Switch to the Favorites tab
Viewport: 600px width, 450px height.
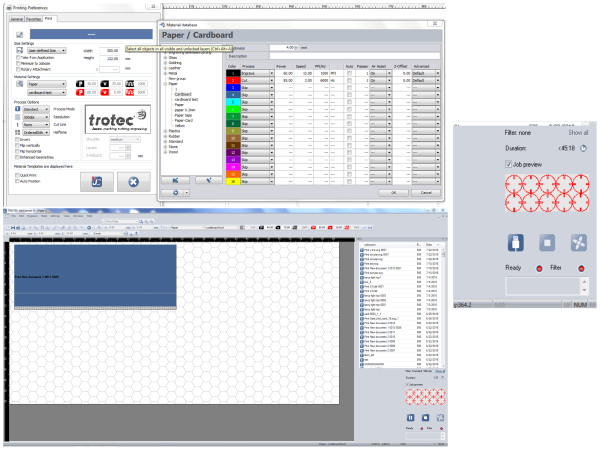click(x=34, y=19)
